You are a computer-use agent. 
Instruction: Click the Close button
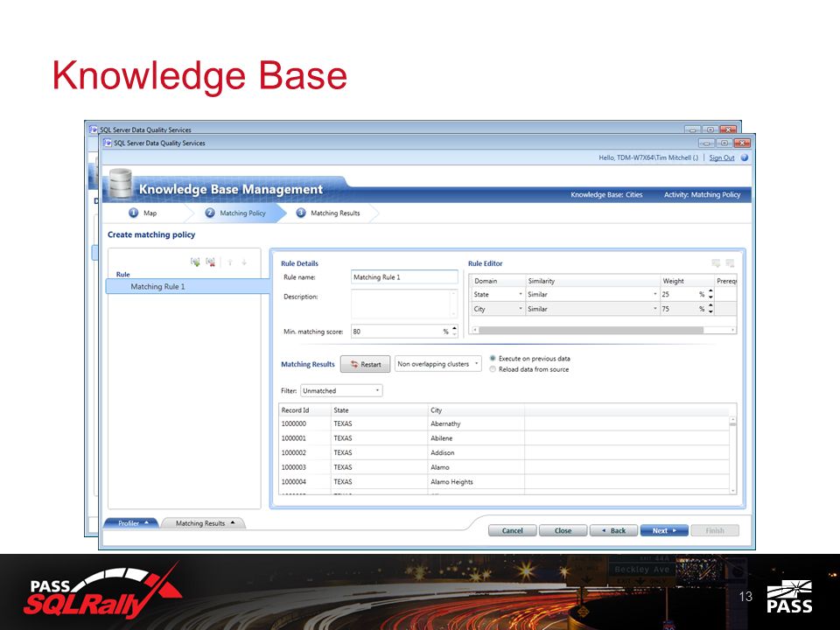click(x=563, y=530)
